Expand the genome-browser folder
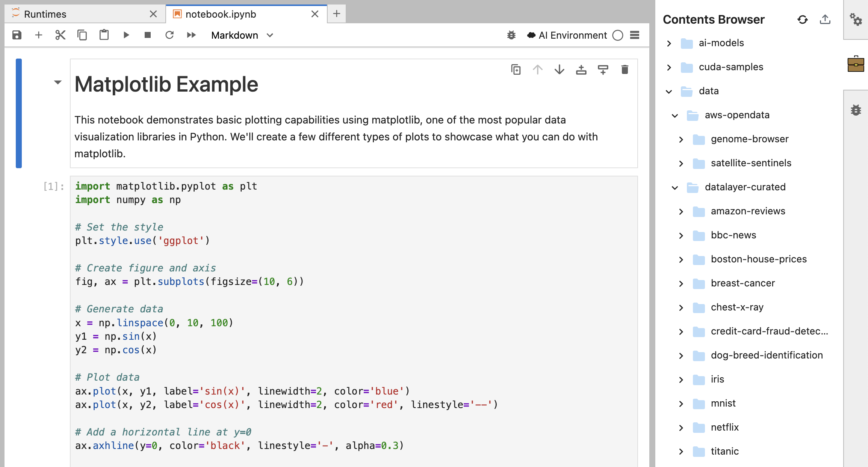868x467 pixels. pyautogui.click(x=681, y=139)
